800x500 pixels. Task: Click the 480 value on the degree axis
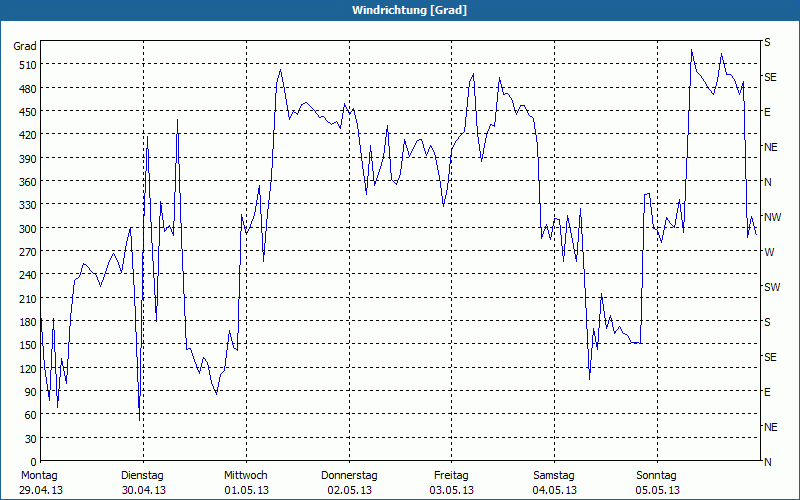29,89
